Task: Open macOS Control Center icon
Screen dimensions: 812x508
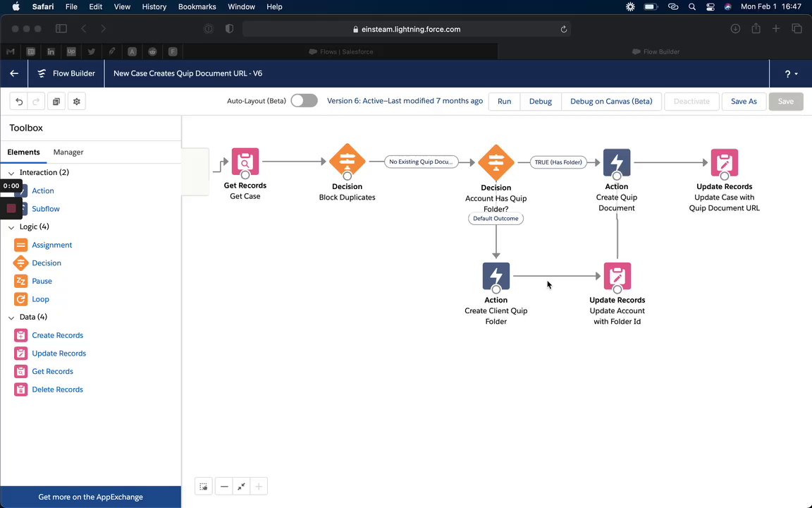Action: (x=710, y=7)
